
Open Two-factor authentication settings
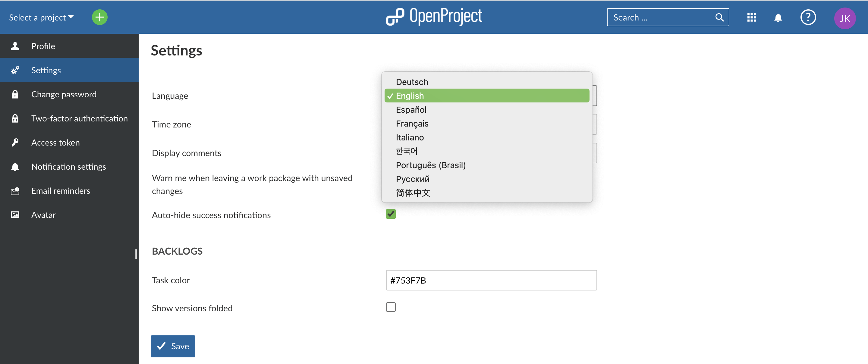[80, 117]
